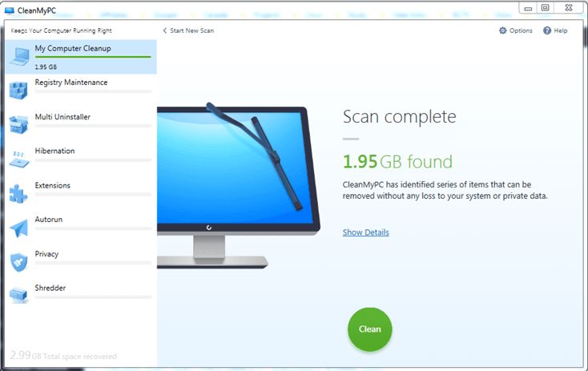Open the My Computer Cleanup section
The image size is (588, 371).
(x=81, y=57)
